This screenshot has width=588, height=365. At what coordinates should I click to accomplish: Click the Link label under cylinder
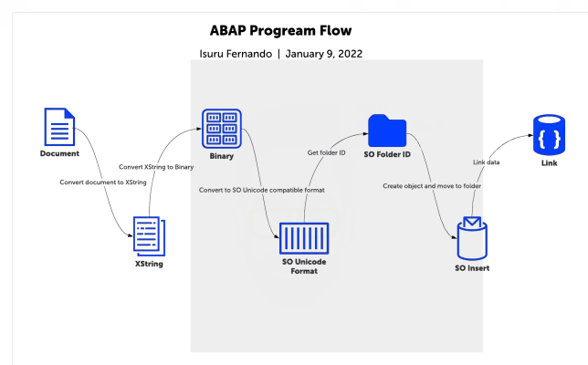(x=550, y=163)
